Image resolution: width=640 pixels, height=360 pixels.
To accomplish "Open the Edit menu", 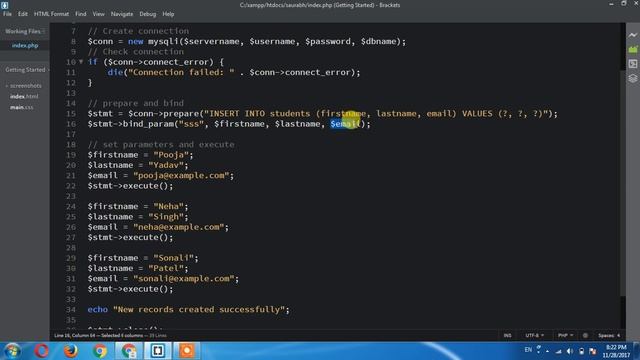I will coord(22,14).
